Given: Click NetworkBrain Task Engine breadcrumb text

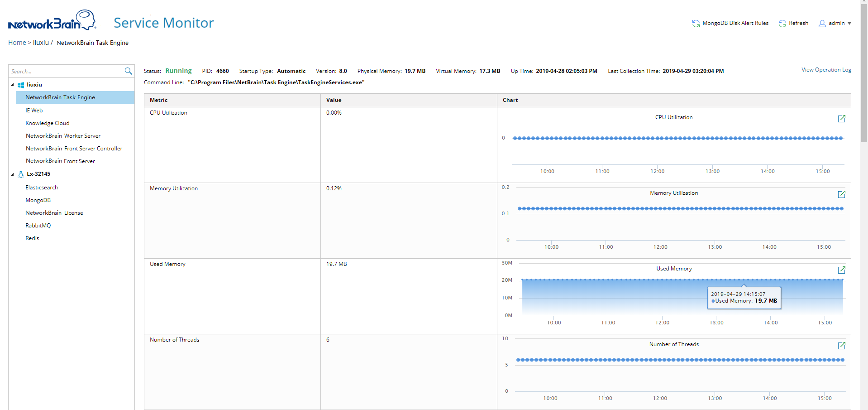Looking at the screenshot, I should tap(92, 43).
